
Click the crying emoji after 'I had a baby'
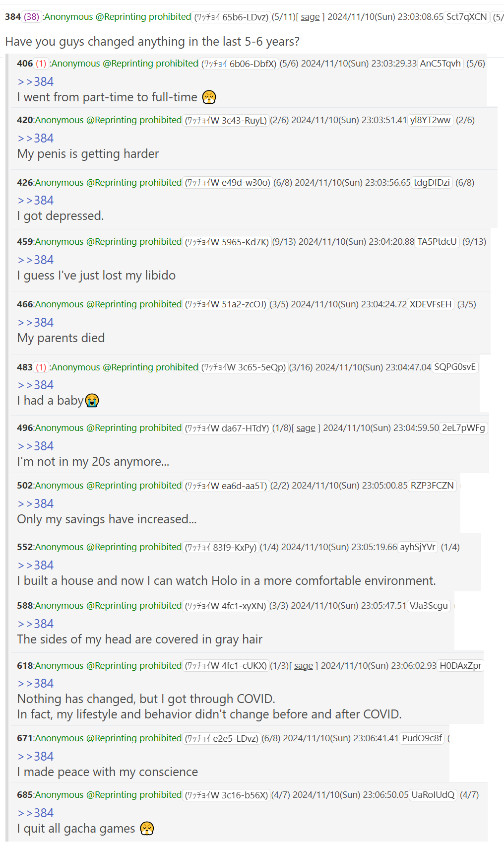(x=92, y=400)
